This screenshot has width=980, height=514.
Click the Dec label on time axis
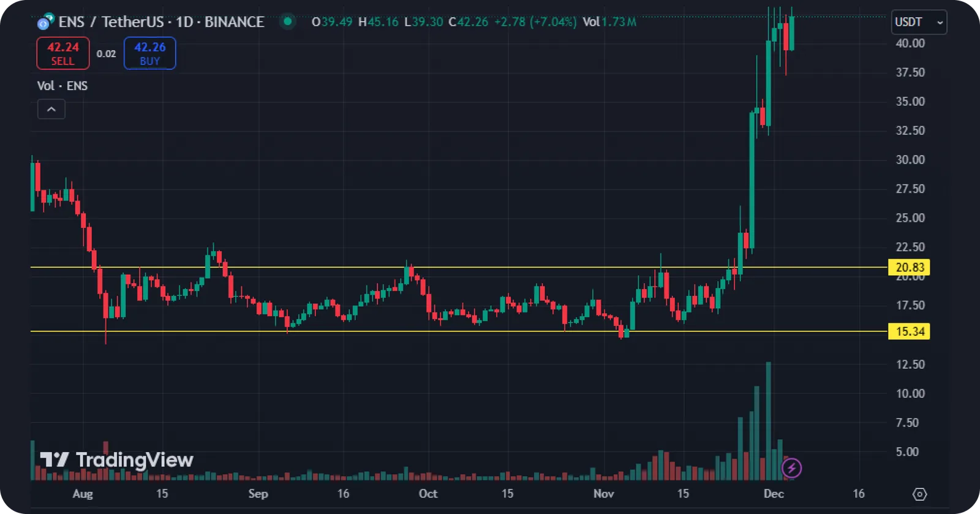coord(774,494)
